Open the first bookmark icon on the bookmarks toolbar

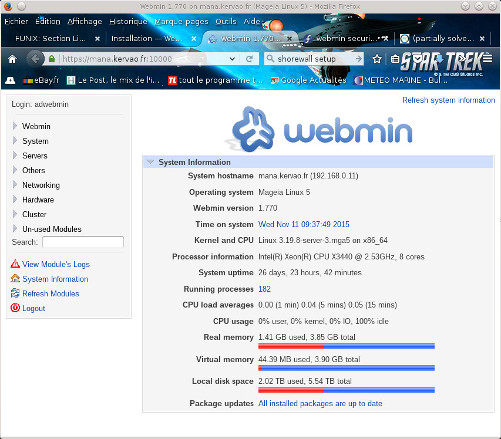pos(10,80)
